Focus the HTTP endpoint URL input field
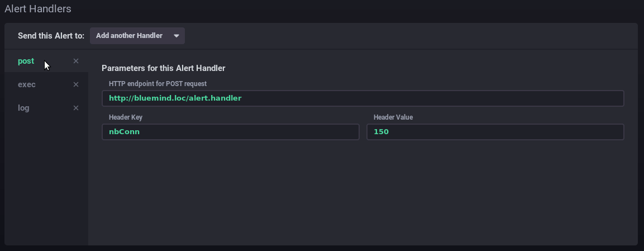 pyautogui.click(x=362, y=98)
